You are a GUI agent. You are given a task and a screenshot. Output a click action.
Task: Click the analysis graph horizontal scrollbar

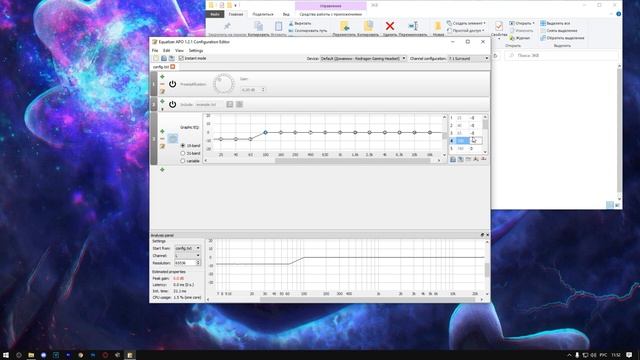367,300
